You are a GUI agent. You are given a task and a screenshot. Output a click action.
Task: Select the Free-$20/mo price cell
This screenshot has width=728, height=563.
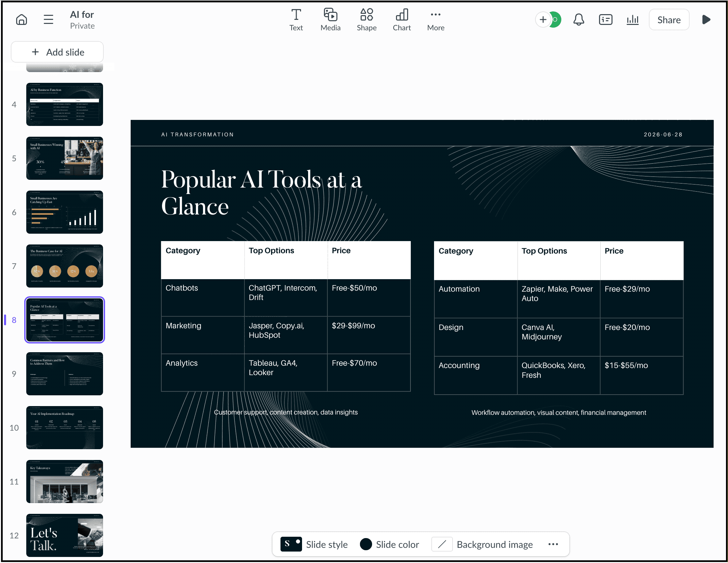point(642,337)
